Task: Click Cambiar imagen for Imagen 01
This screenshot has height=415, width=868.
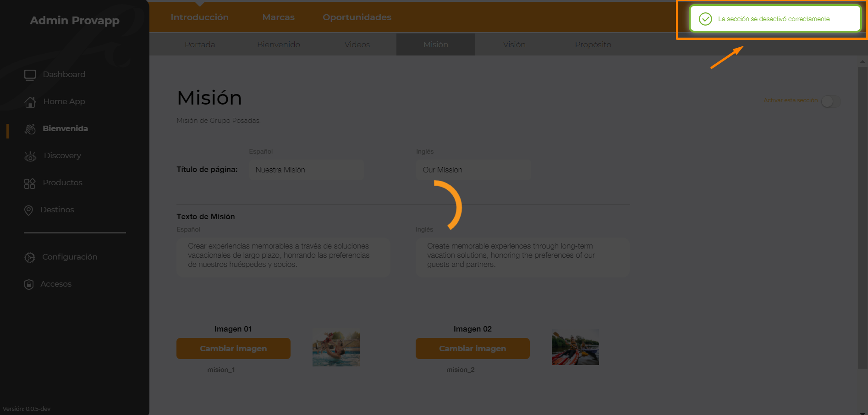Action: pos(233,349)
